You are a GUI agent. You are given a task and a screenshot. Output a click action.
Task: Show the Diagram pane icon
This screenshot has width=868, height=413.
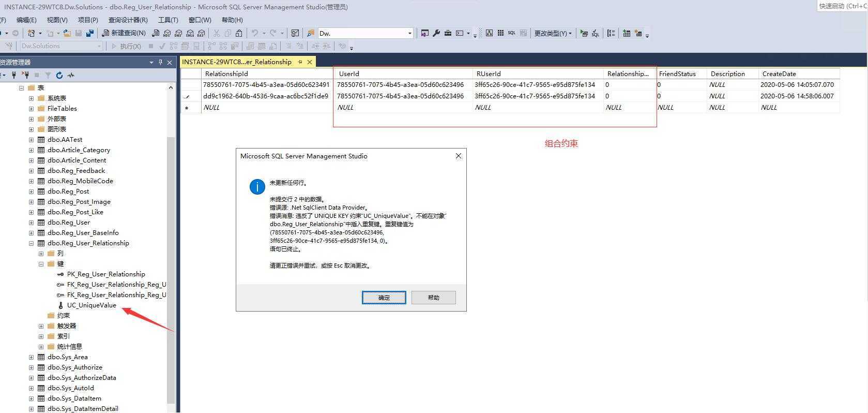click(x=489, y=33)
